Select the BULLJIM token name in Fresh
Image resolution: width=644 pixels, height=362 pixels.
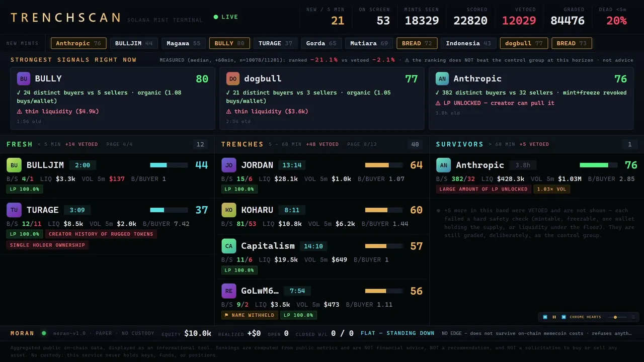coord(45,165)
